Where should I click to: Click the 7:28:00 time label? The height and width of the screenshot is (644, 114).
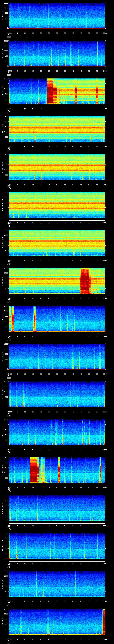pos(9,260)
